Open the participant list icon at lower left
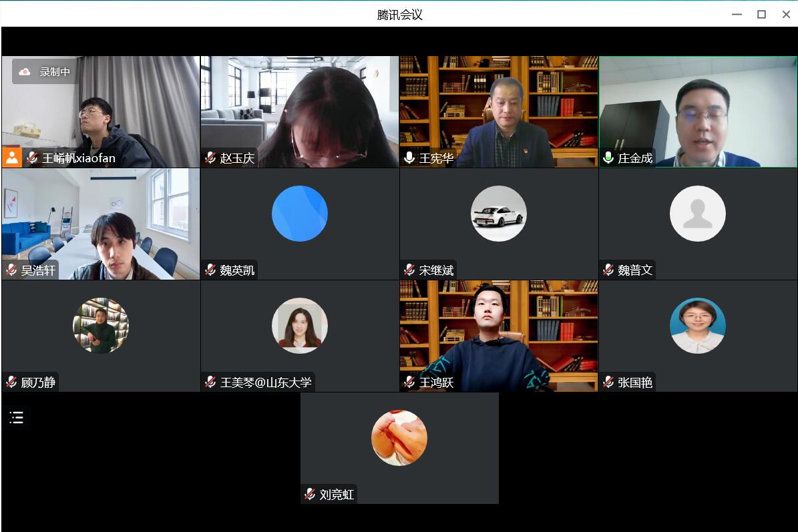The width and height of the screenshot is (798, 532). (17, 418)
